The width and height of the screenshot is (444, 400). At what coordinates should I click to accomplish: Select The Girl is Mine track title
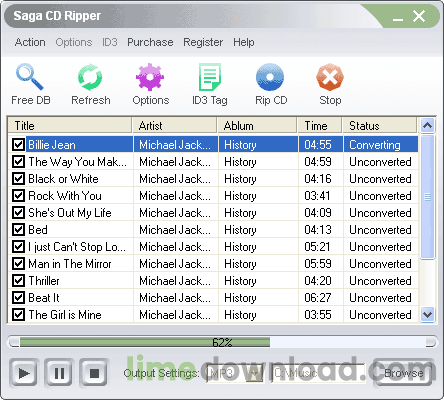65,315
